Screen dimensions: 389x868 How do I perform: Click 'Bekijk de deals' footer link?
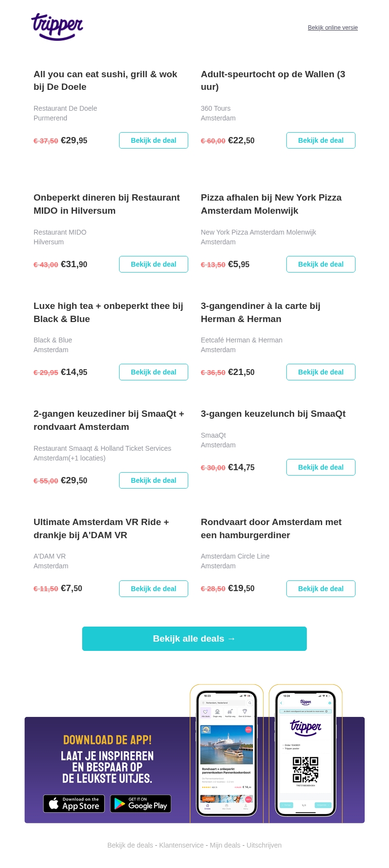click(130, 845)
